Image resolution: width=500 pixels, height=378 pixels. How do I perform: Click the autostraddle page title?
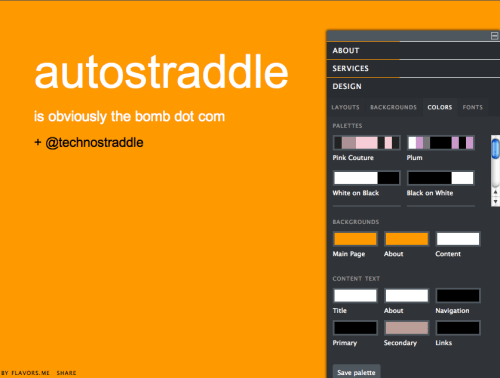point(161,72)
